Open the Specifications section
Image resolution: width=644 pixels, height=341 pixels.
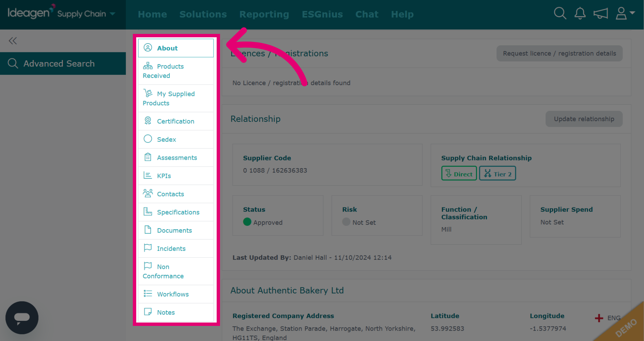click(x=176, y=212)
